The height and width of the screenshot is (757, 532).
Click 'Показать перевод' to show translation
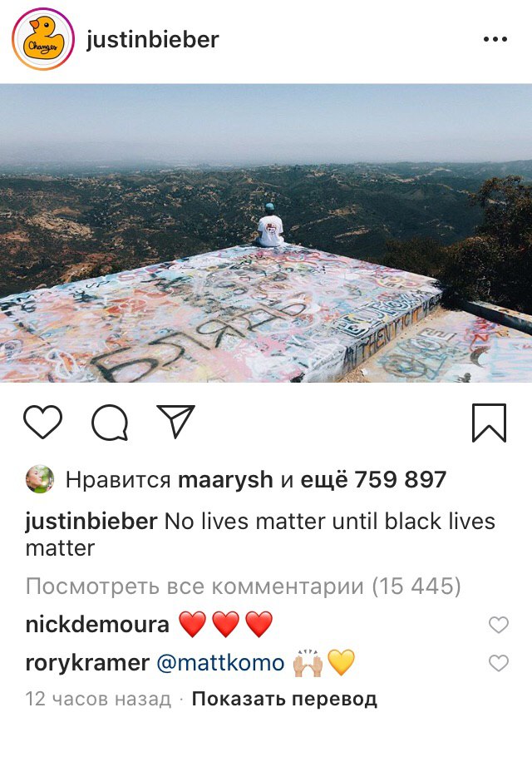click(284, 699)
